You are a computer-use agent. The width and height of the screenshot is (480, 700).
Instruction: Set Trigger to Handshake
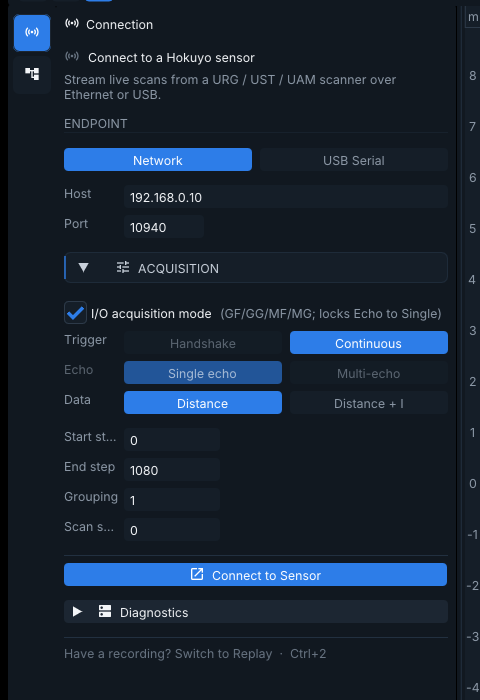coord(203,343)
